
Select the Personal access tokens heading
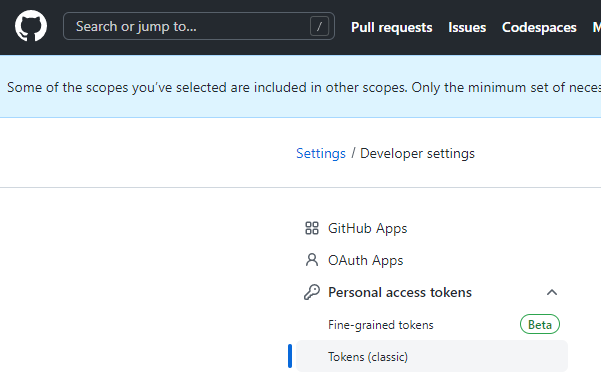pos(400,293)
